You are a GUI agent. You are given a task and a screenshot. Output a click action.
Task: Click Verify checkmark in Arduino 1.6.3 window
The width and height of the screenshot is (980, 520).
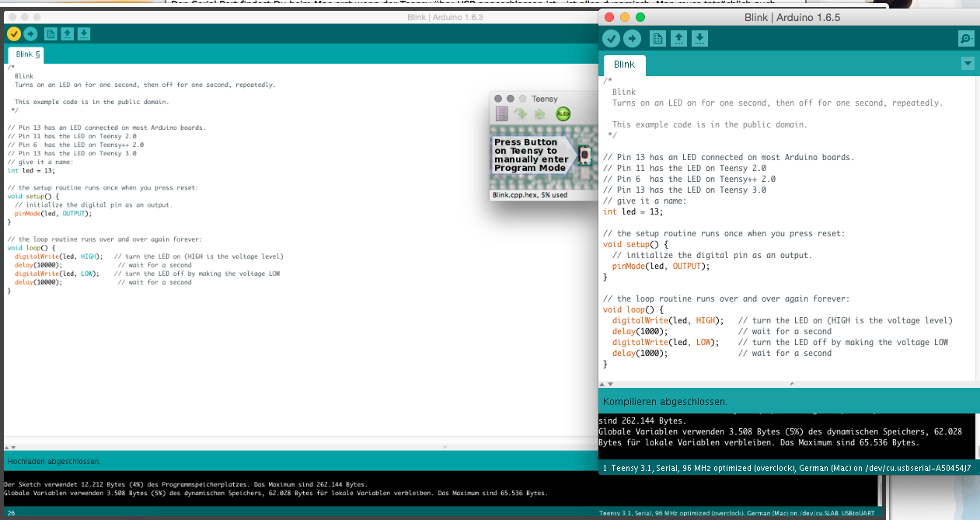tap(14, 33)
